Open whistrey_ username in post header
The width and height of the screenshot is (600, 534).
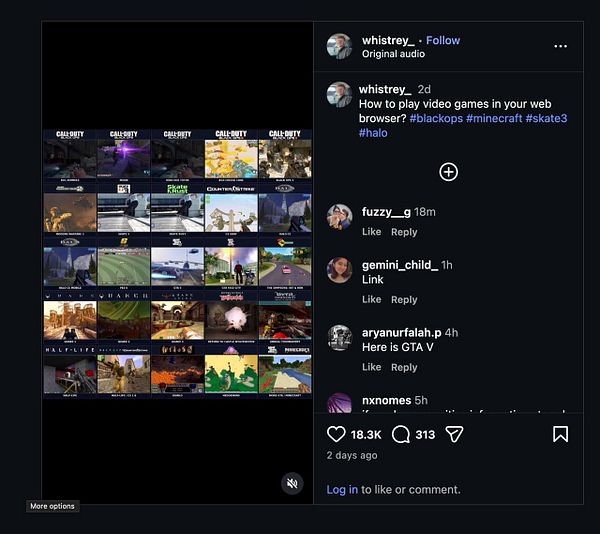tap(388, 40)
